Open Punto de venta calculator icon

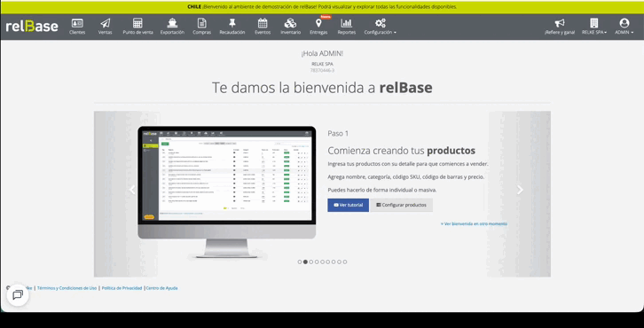pos(137,23)
